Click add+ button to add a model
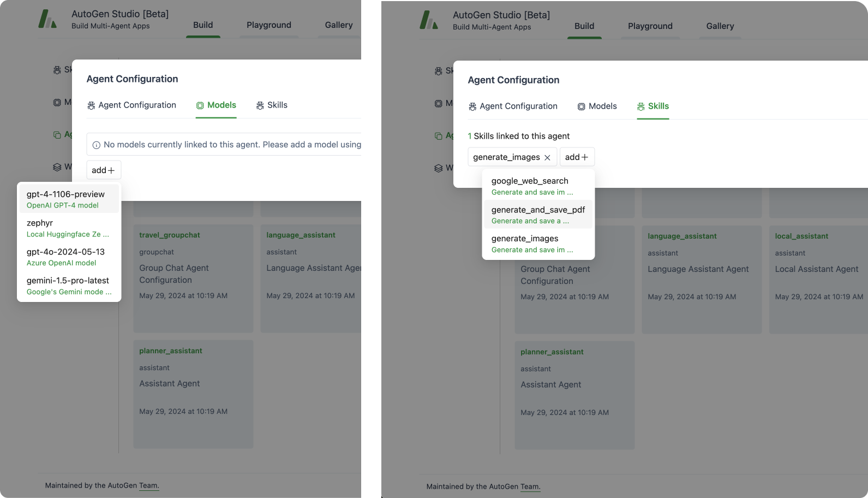868x498 pixels. [104, 170]
